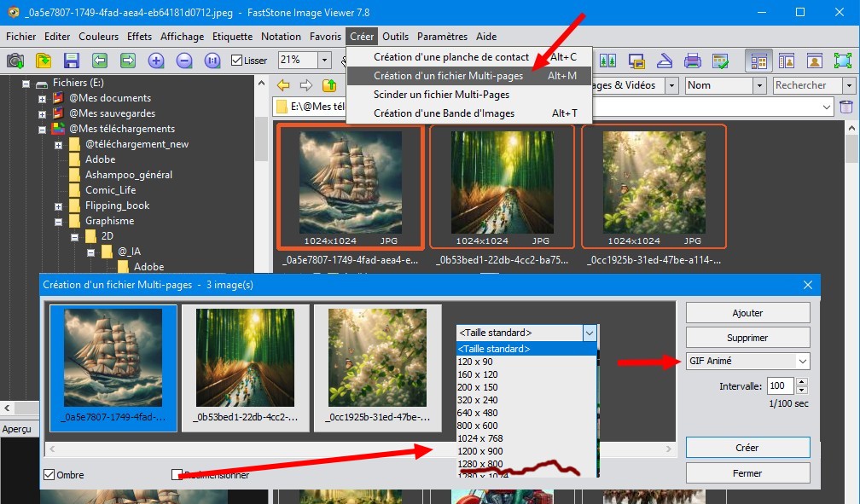
Task: Click the zoom in plus icon
Action: [x=156, y=61]
